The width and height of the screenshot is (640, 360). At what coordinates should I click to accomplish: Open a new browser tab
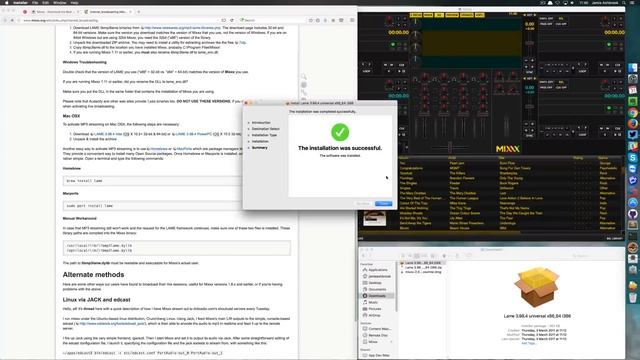[x=139, y=12]
